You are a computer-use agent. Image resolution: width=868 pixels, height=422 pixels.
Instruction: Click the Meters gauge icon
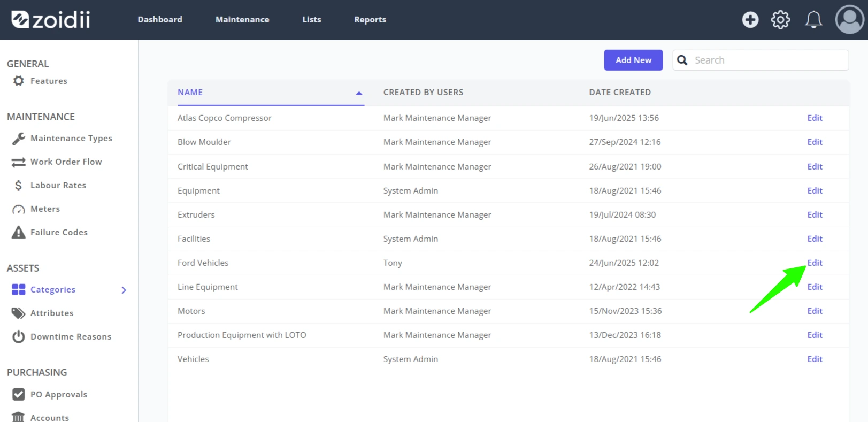coord(19,209)
